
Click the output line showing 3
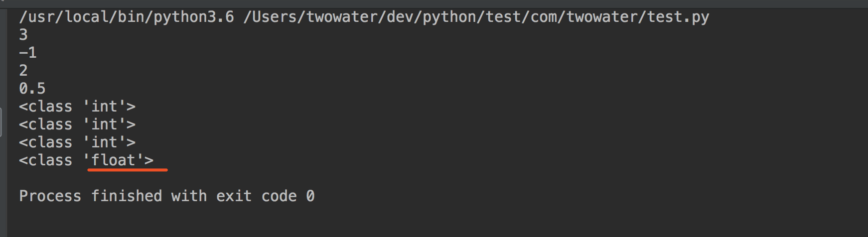pyautogui.click(x=23, y=35)
